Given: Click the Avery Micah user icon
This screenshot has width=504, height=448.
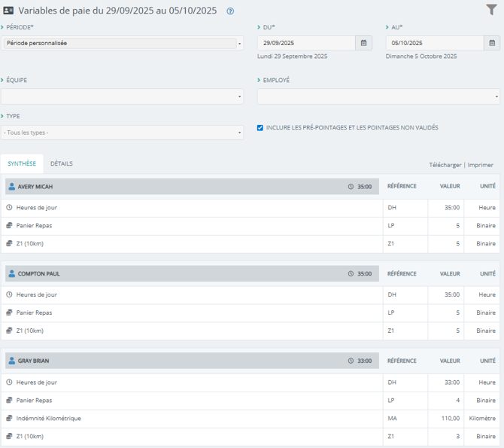Looking at the screenshot, I should click(x=11, y=187).
